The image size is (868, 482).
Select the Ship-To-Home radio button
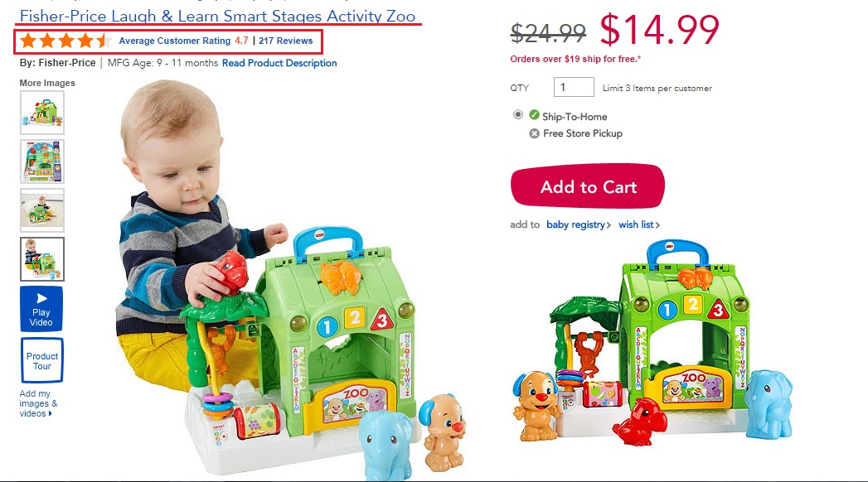point(517,114)
